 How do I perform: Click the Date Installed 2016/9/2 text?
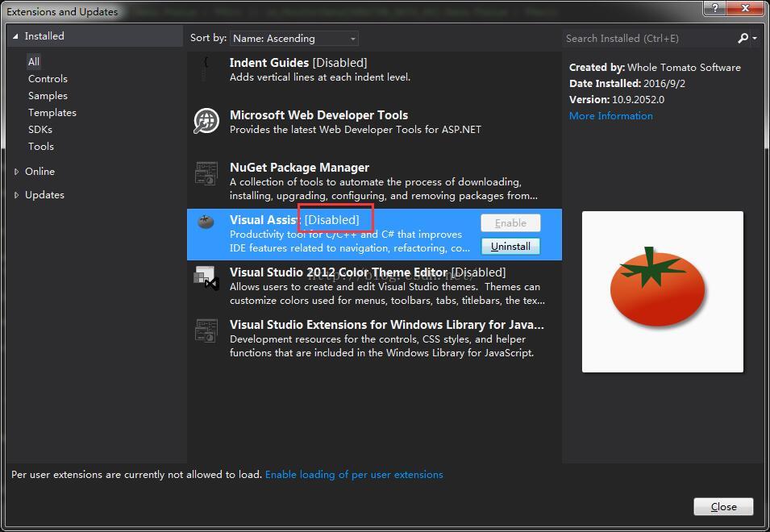point(627,84)
